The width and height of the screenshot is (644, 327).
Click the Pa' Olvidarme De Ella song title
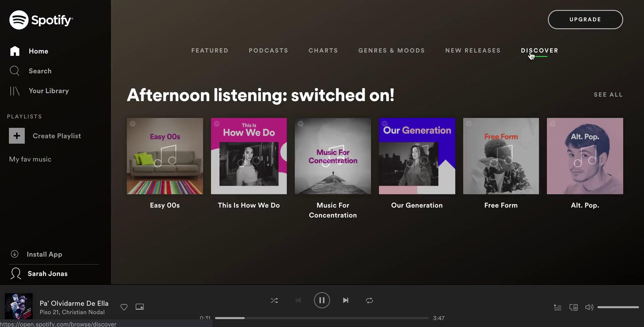click(74, 303)
